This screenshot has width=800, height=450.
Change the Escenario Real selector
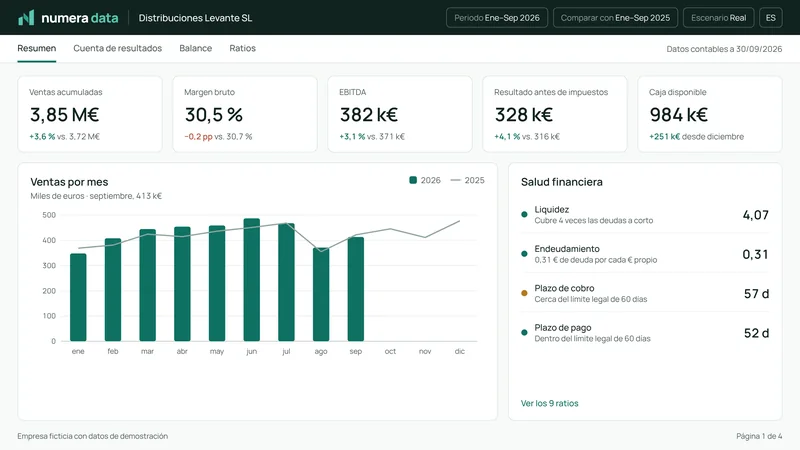[718, 18]
